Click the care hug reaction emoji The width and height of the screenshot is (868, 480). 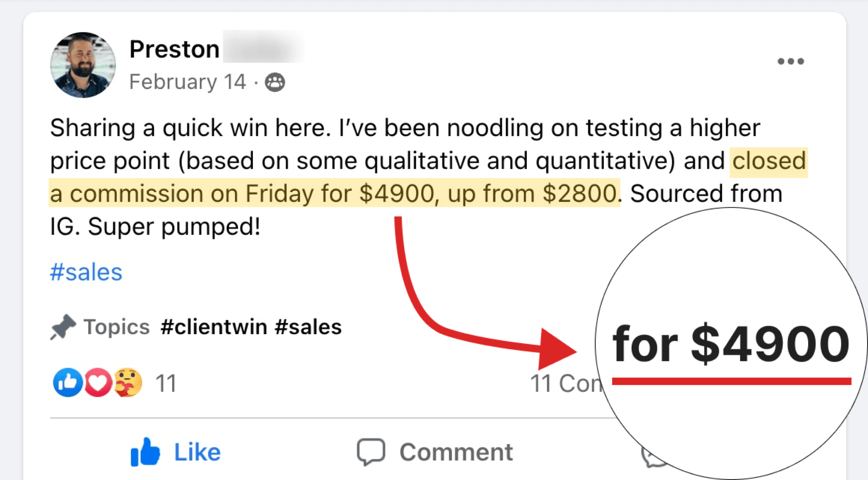(128, 382)
